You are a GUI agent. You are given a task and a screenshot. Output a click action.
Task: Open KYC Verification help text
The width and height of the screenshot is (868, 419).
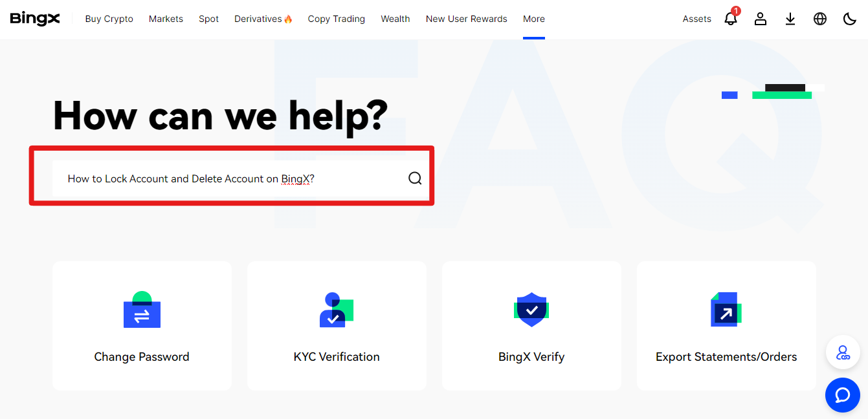(337, 356)
